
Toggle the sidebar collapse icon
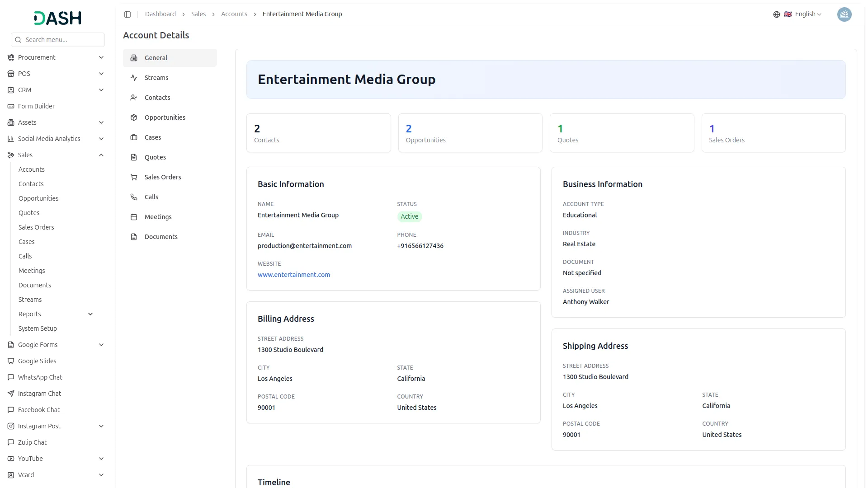127,14
